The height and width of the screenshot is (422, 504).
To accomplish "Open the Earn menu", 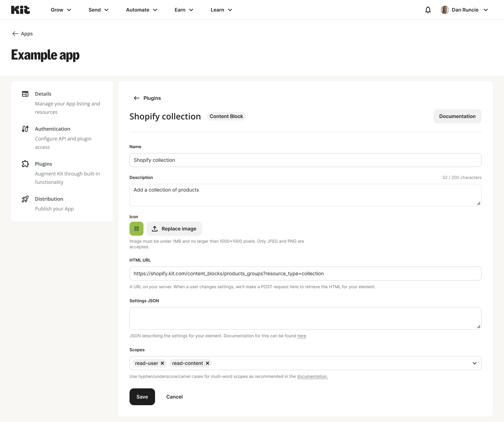I will pos(184,10).
